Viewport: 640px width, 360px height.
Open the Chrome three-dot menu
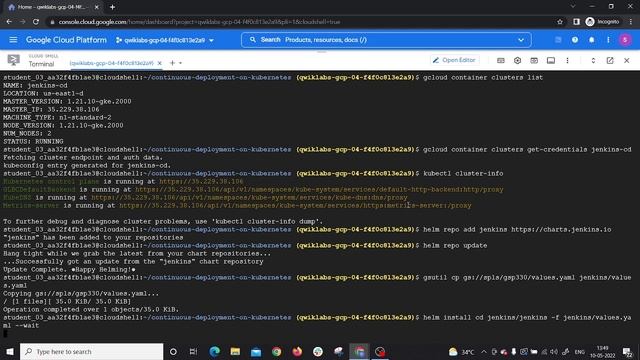631,22
